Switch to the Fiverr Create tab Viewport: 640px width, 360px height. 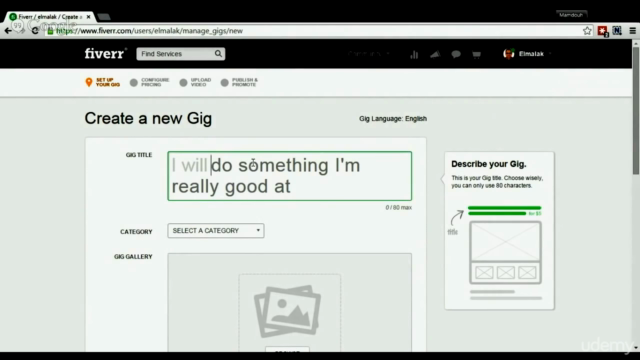click(x=50, y=17)
